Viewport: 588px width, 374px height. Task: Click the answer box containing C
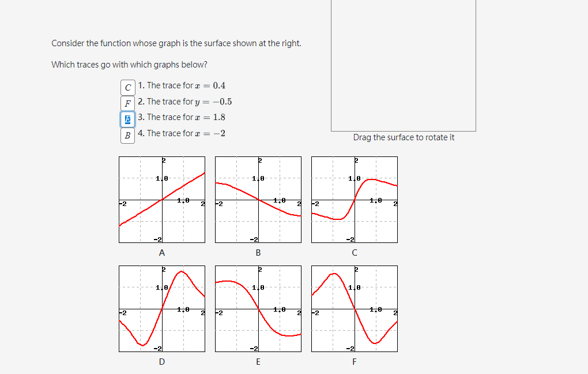(127, 87)
